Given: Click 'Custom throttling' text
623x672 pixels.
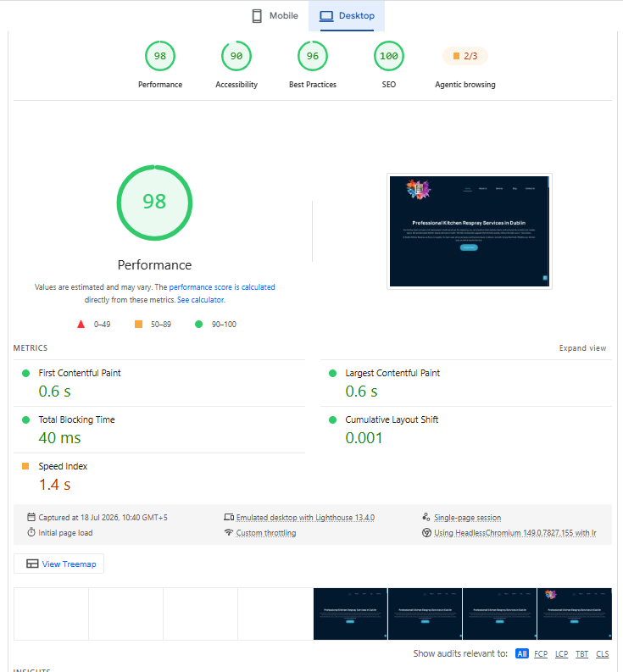Looking at the screenshot, I should tap(266, 533).
